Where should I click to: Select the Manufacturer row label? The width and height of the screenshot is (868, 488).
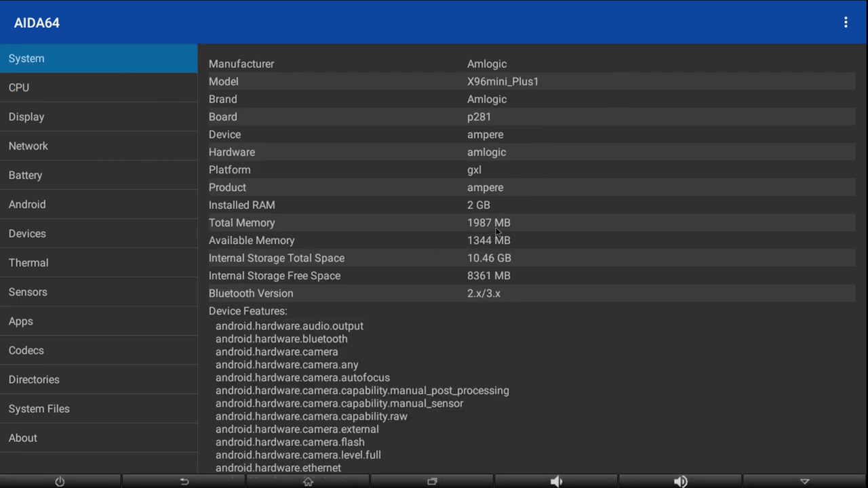[241, 64]
